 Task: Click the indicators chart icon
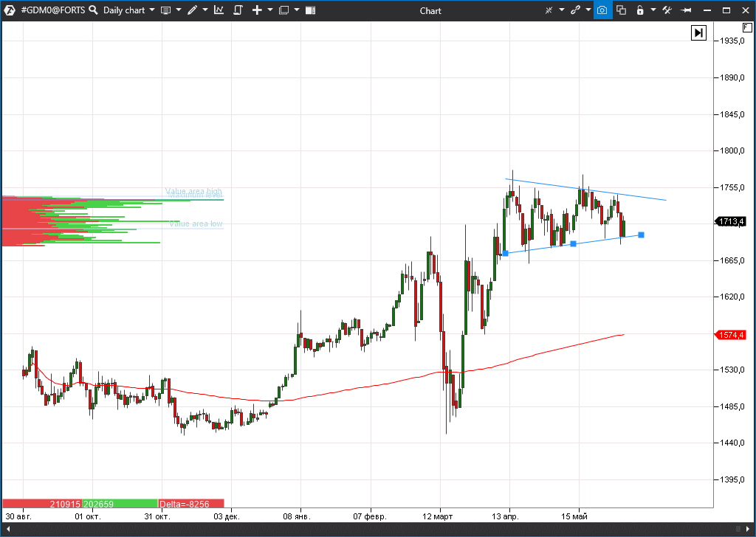click(219, 10)
